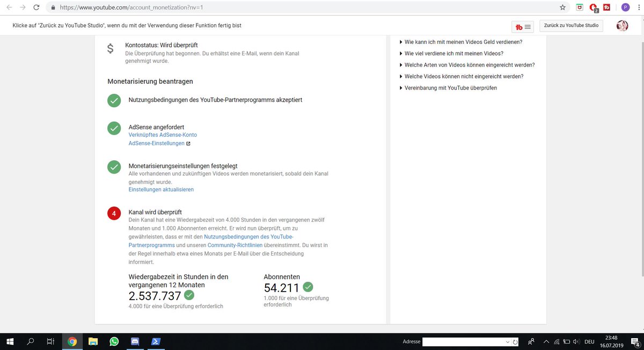Open the McAfee extension icon
Viewport: 644px width, 350px height.
pos(580,8)
